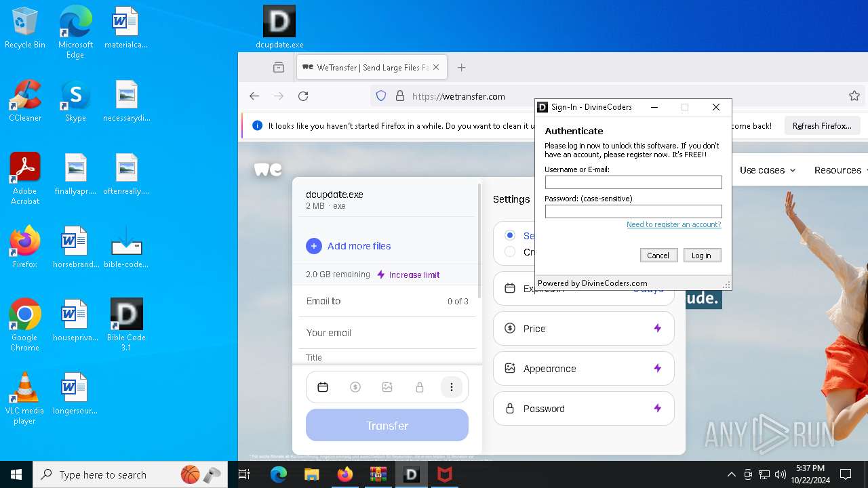Viewport: 868px width, 488px height.
Task: Select the oftenreally... image file icon
Action: tap(126, 174)
